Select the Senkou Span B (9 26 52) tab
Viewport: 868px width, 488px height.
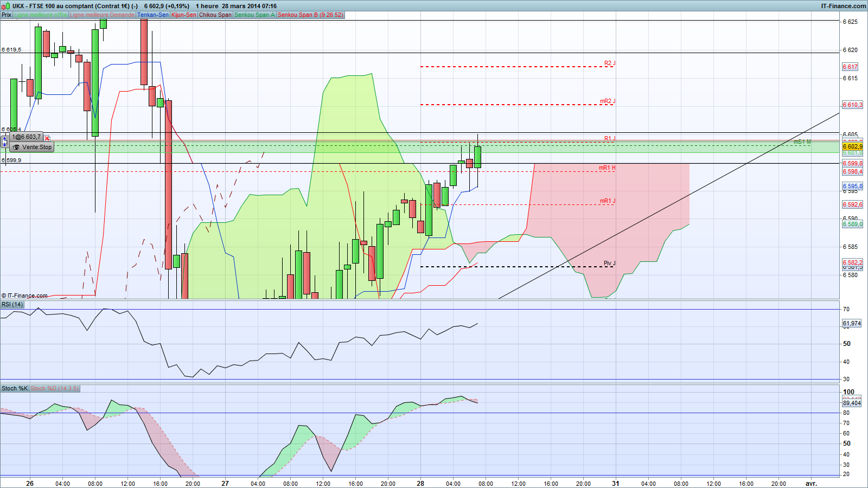[x=310, y=15]
